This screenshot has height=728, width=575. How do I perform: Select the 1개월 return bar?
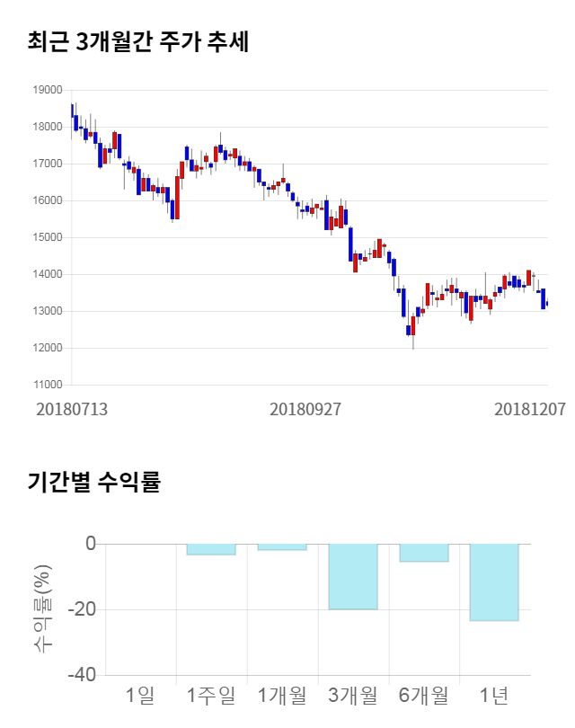[282, 546]
